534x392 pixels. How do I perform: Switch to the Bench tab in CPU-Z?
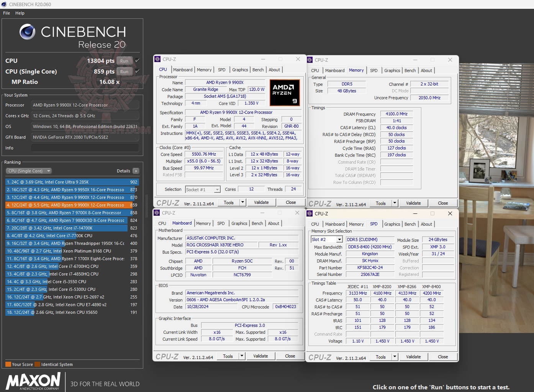pos(258,69)
